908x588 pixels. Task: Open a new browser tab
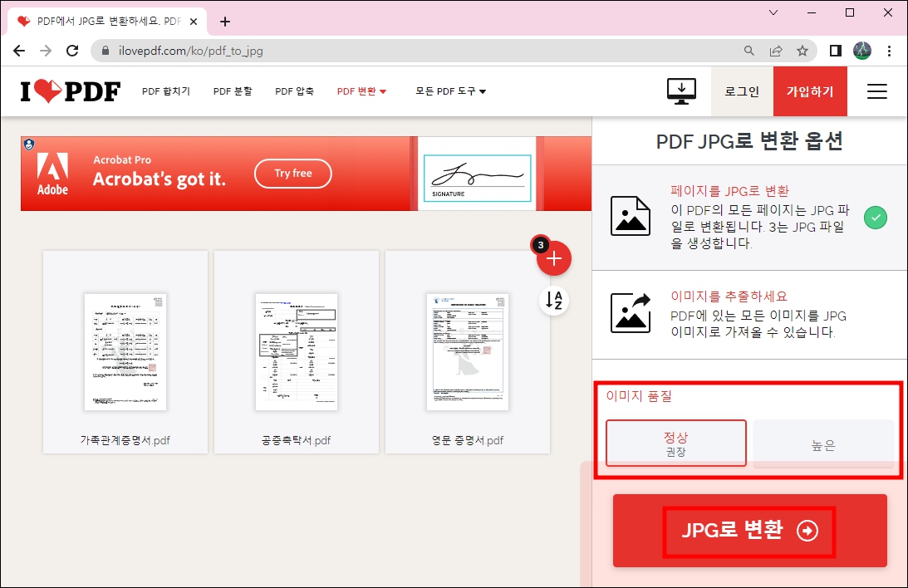coord(225,22)
